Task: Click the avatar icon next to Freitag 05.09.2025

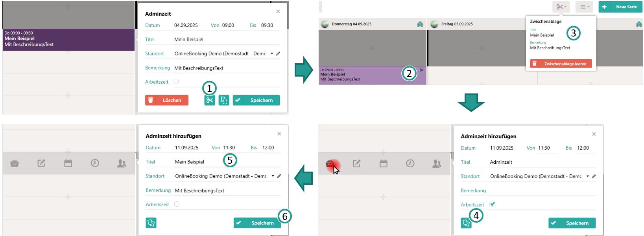Action: tap(434, 24)
